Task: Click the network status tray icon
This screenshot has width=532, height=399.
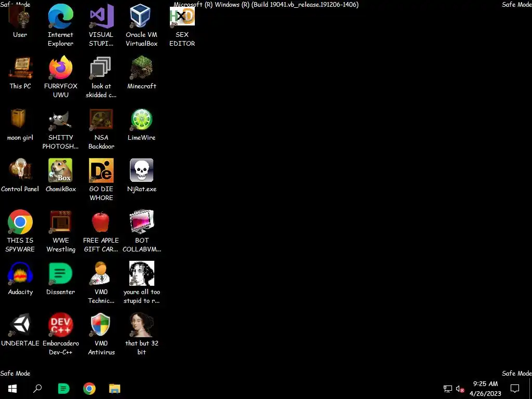Action: (x=448, y=389)
